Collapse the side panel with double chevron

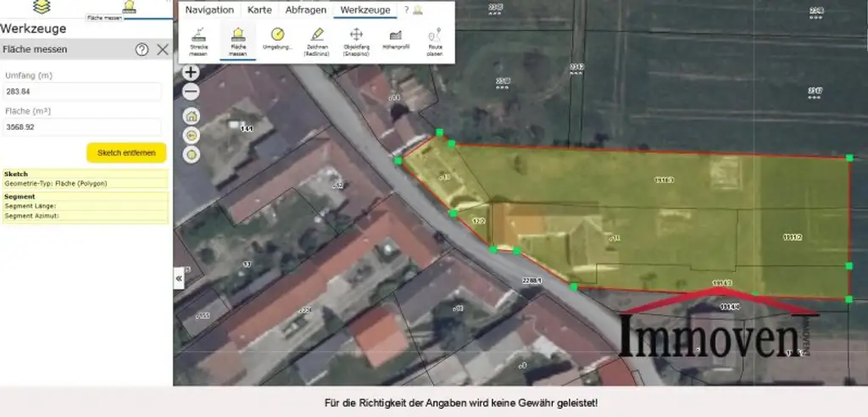pos(179,278)
